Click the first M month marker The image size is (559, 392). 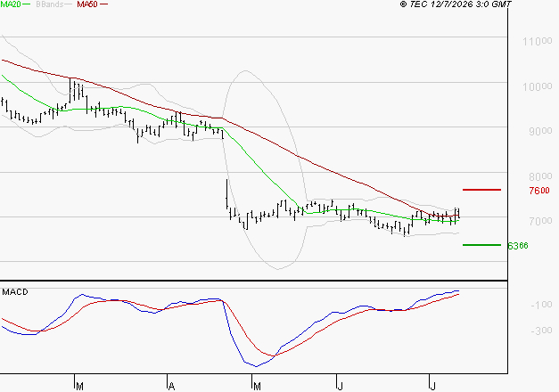[79, 387]
